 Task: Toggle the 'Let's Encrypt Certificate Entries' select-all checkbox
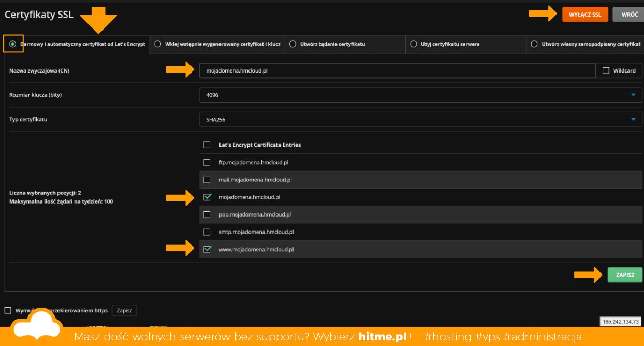click(207, 145)
